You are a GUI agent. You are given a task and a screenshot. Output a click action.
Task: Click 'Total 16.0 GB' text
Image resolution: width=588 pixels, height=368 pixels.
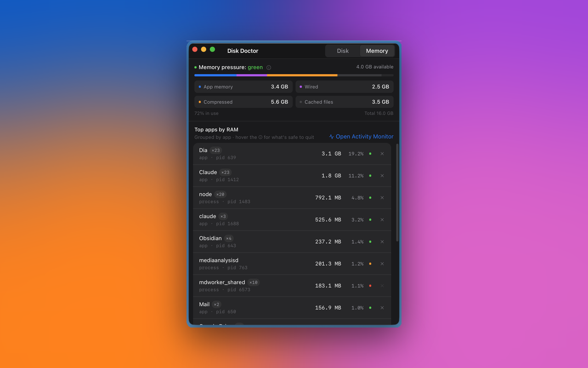coord(379,113)
